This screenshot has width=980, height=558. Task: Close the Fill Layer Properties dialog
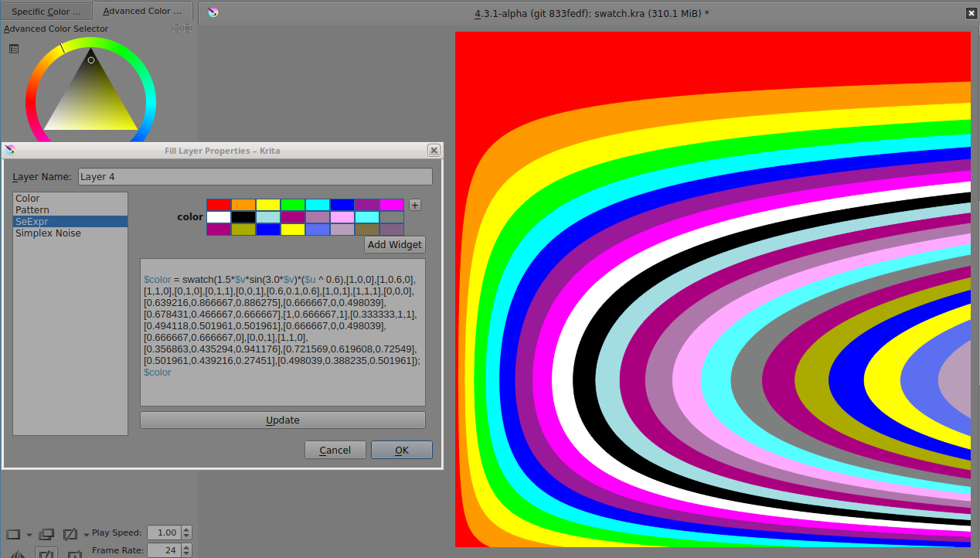pyautogui.click(x=434, y=151)
